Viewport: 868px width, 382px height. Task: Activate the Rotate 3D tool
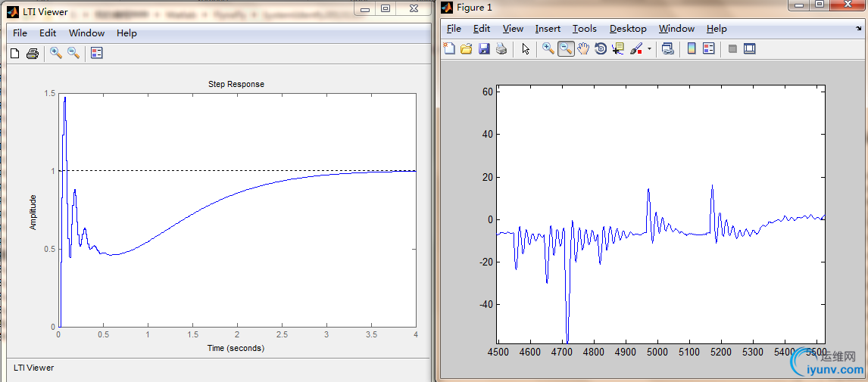pyautogui.click(x=601, y=49)
